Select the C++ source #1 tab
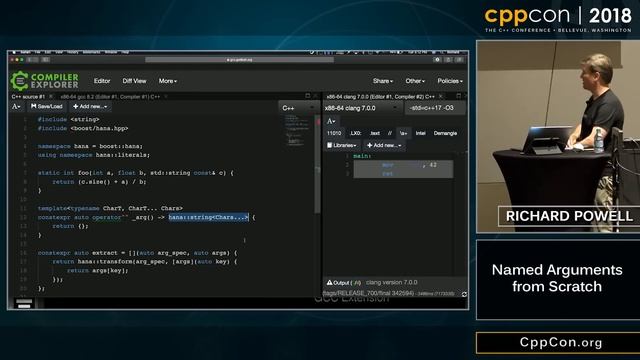640x360 pixels. tap(28, 97)
